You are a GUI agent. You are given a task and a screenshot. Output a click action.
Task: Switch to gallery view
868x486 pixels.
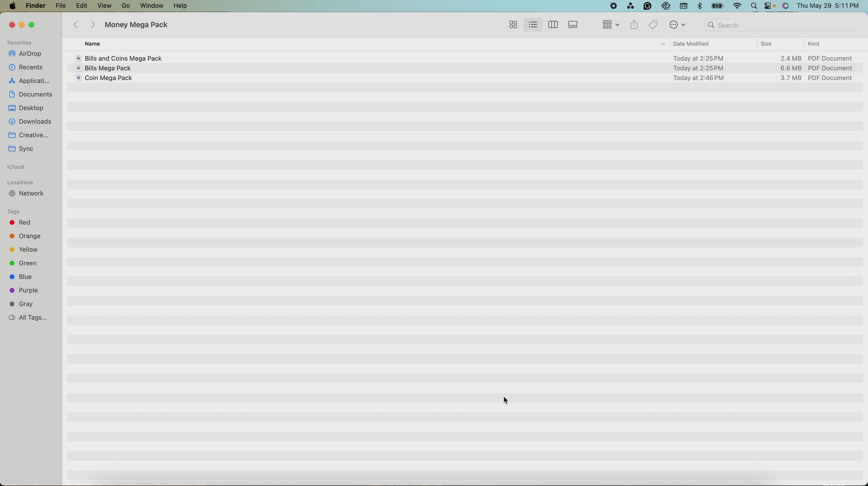[x=573, y=25]
